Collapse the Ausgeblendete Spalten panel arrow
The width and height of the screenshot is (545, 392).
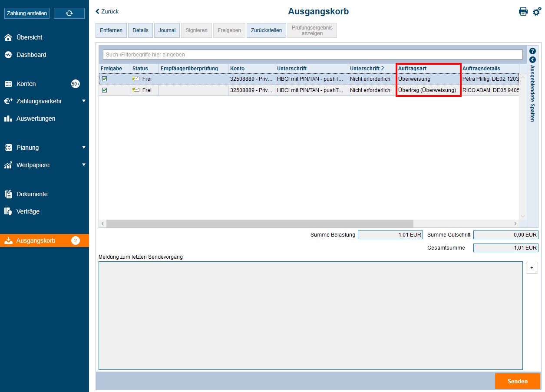532,60
